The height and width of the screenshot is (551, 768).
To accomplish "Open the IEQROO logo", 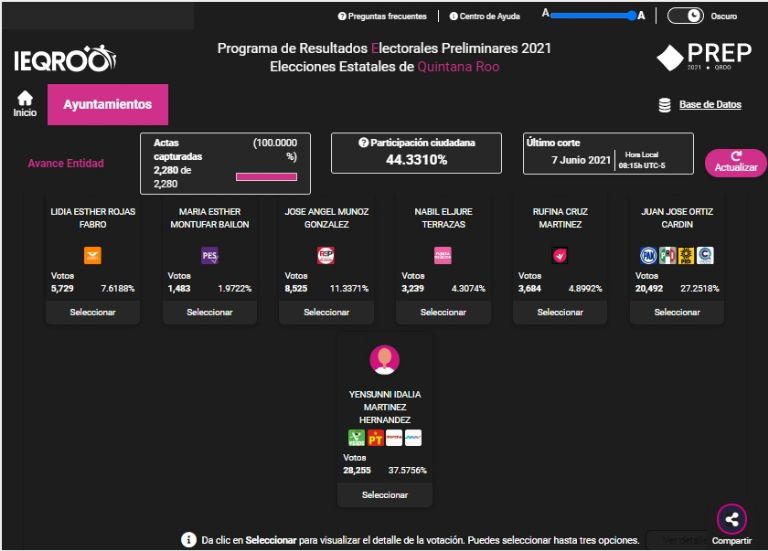I will click(65, 59).
